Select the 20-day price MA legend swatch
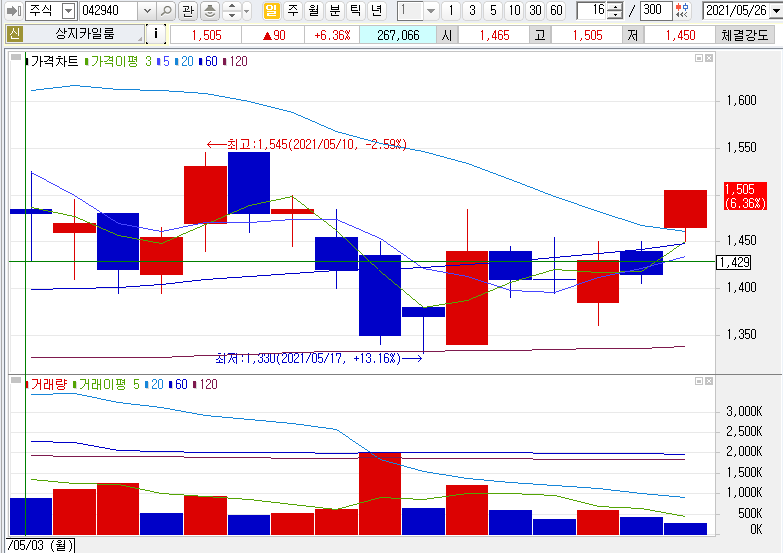This screenshot has height=553, width=783. [177, 61]
